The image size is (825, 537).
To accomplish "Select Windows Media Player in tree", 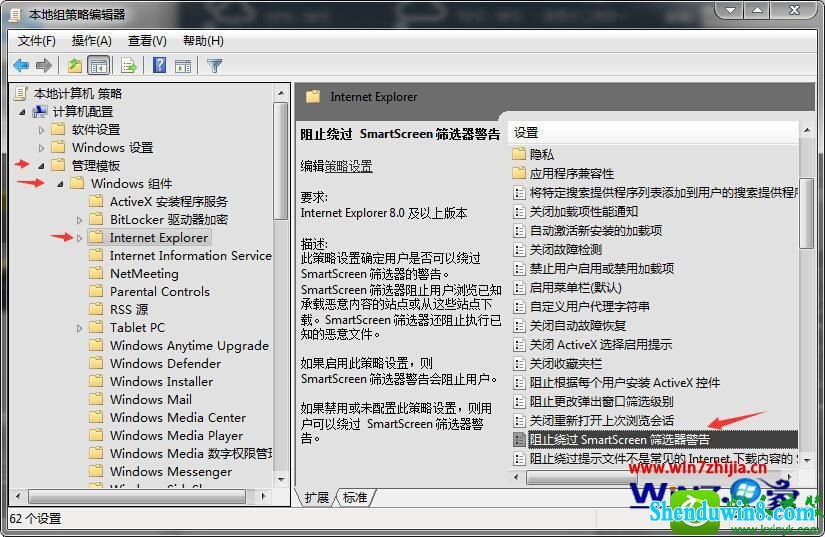I will [x=176, y=435].
